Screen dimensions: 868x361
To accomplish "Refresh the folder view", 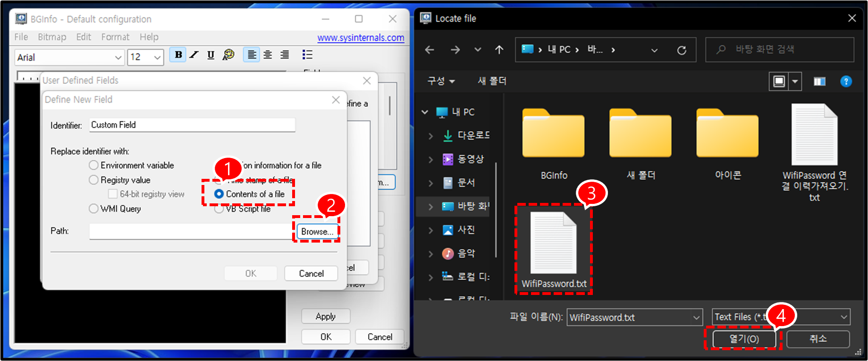I will (x=682, y=50).
